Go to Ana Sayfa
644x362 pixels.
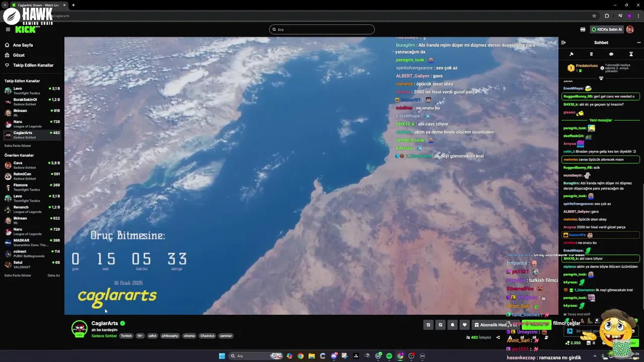point(23,45)
